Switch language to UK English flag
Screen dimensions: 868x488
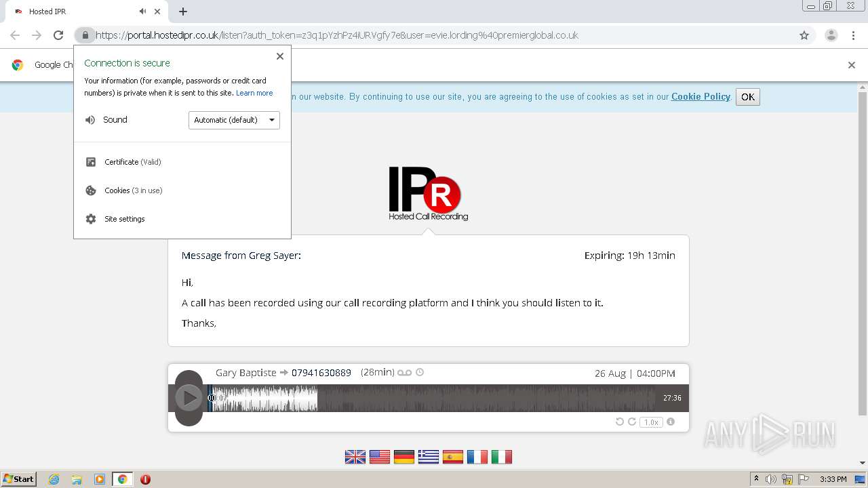click(x=355, y=457)
